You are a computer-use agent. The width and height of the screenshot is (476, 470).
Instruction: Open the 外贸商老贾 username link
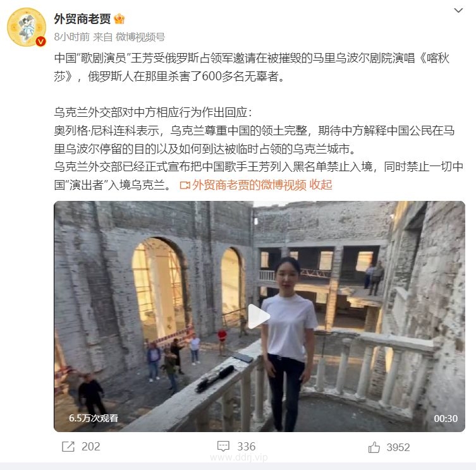(82, 19)
